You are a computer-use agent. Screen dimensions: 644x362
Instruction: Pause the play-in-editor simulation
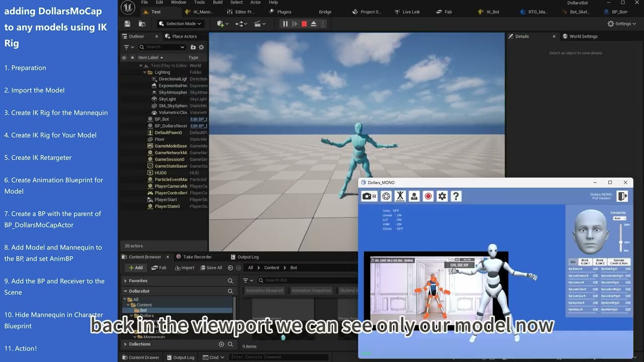[285, 24]
